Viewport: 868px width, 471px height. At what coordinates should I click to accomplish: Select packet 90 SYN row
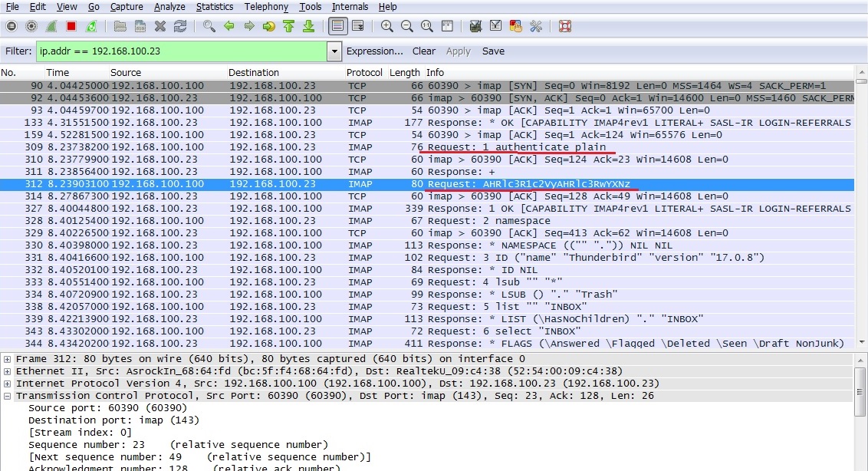click(427, 86)
